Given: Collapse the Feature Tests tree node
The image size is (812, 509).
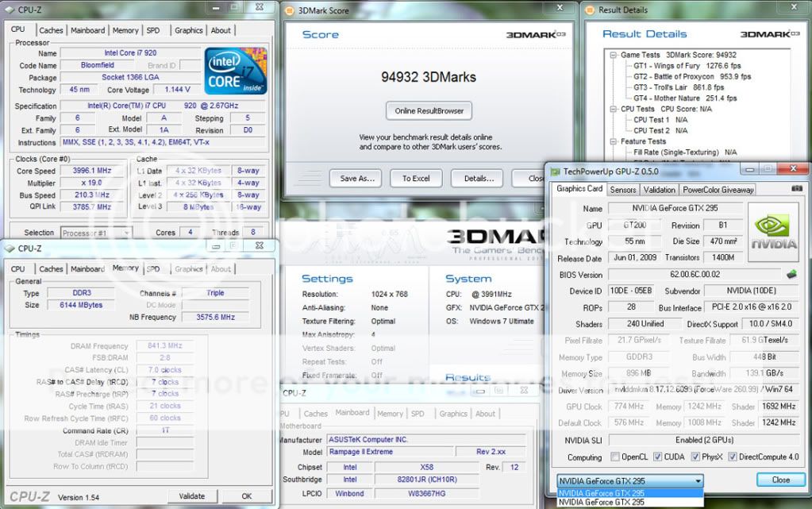Looking at the screenshot, I should (x=613, y=141).
